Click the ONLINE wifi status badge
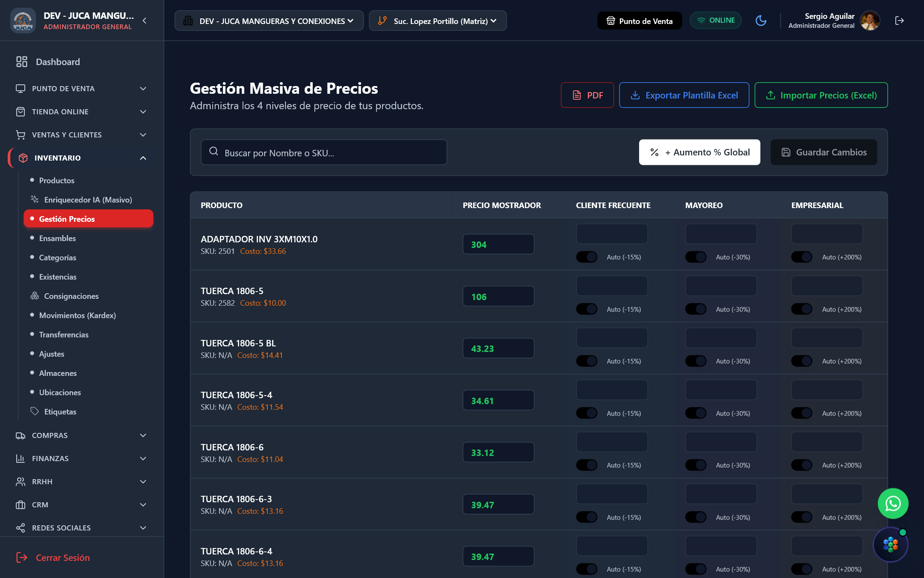 [x=716, y=21]
